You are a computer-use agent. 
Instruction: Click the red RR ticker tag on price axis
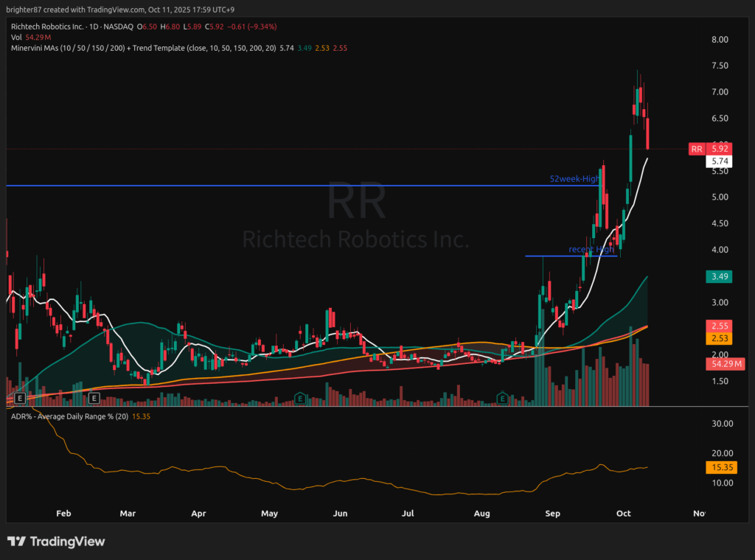point(696,150)
